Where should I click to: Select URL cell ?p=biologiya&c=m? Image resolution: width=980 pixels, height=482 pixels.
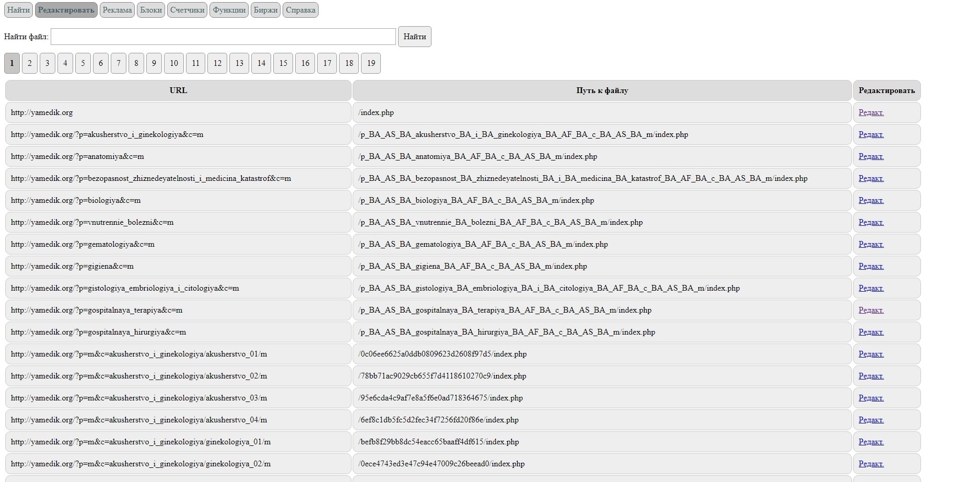click(x=178, y=200)
